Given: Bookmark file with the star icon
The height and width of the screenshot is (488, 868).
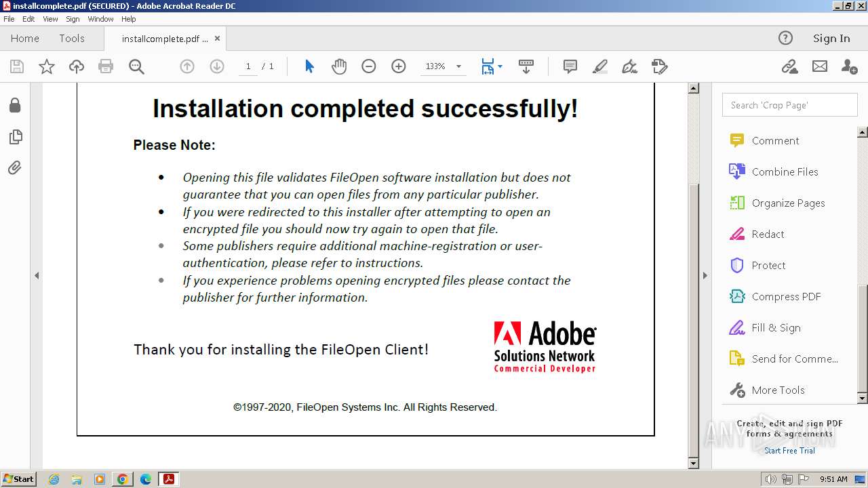Looking at the screenshot, I should [47, 66].
